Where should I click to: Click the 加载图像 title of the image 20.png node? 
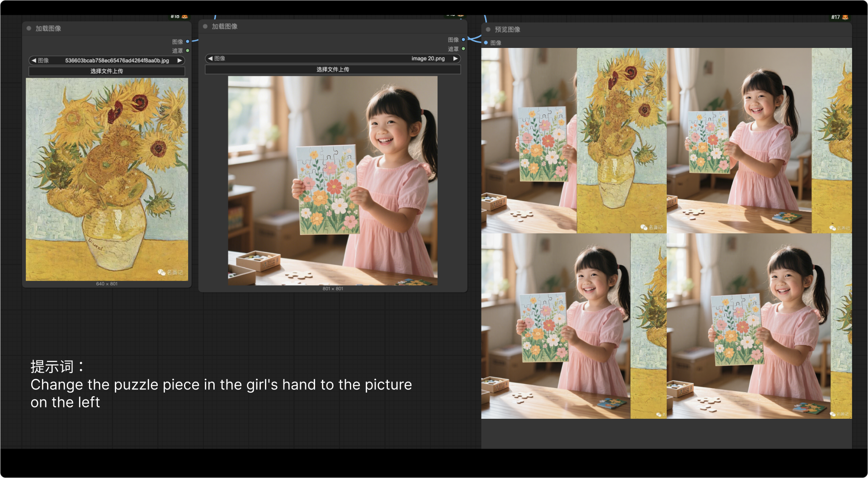(225, 27)
